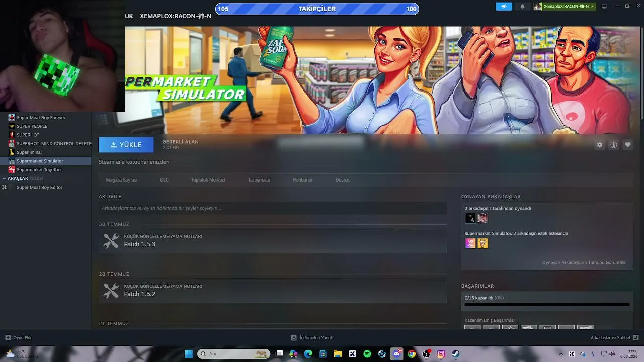Click the BAŞARIMLAR section heading
The image size is (644, 362).
tap(477, 286)
